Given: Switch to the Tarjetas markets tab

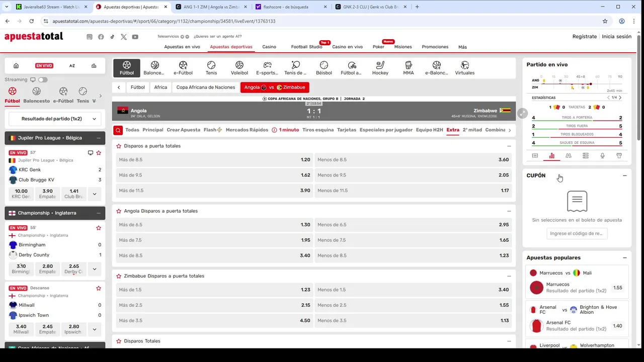Looking at the screenshot, I should (347, 130).
